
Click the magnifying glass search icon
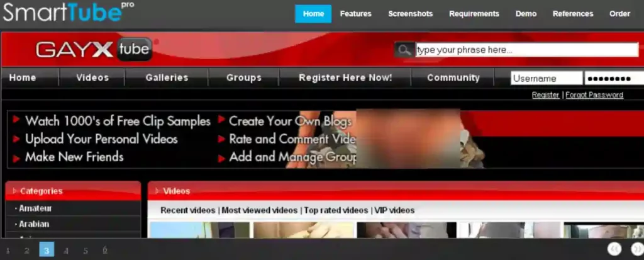point(404,50)
